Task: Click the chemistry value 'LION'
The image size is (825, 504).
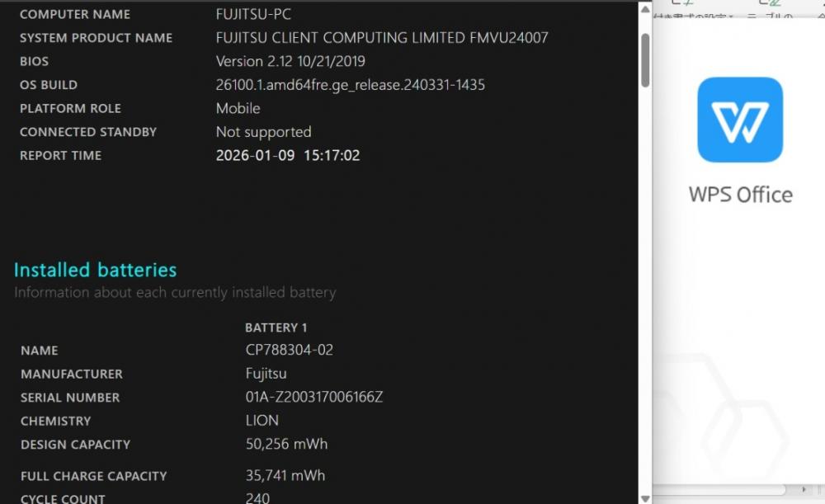Action: click(262, 421)
